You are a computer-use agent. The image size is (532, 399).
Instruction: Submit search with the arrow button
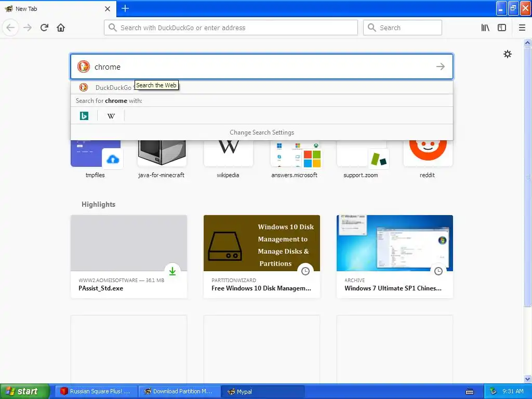(441, 66)
